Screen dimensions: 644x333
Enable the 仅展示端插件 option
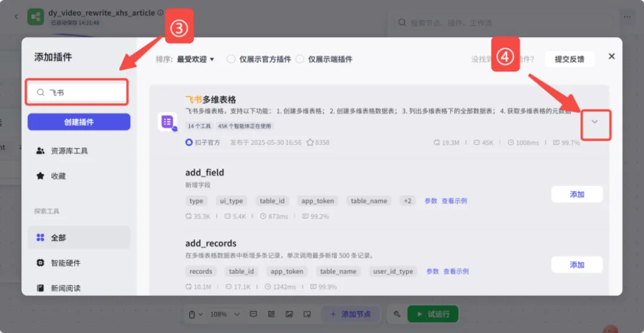(300, 59)
